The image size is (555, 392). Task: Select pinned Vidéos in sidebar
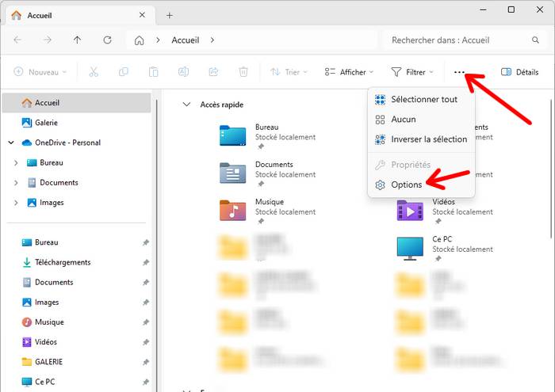76,342
